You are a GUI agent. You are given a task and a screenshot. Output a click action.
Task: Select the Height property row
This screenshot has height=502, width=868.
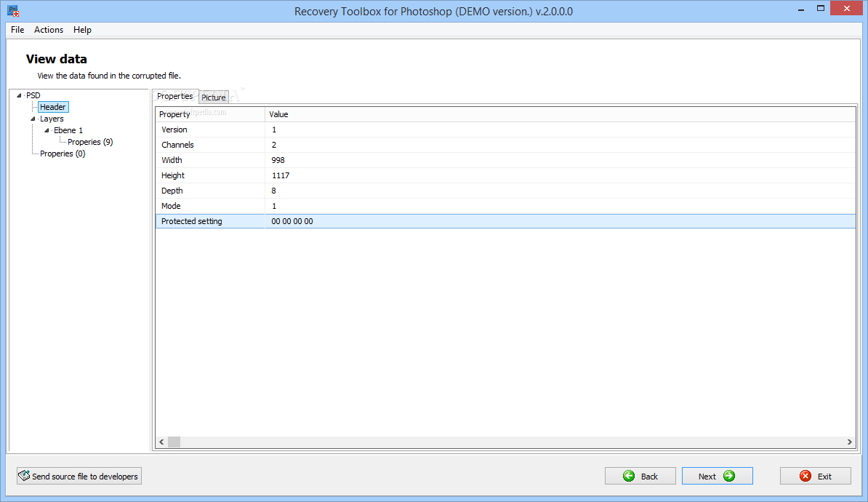point(505,175)
